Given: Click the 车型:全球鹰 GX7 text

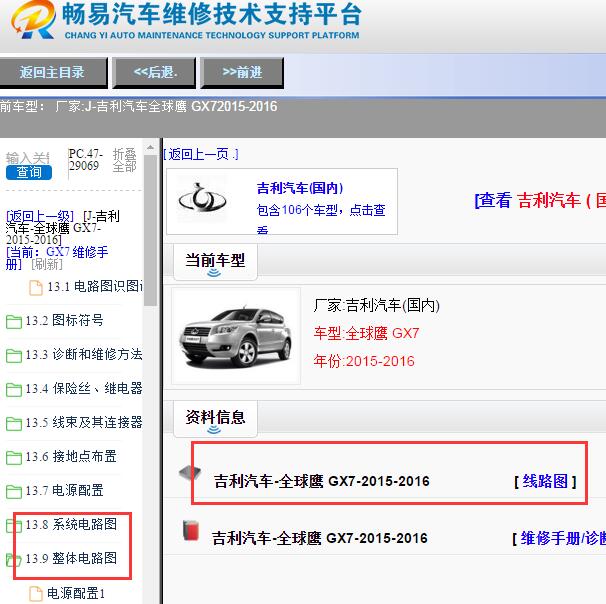Looking at the screenshot, I should pyautogui.click(x=366, y=333).
